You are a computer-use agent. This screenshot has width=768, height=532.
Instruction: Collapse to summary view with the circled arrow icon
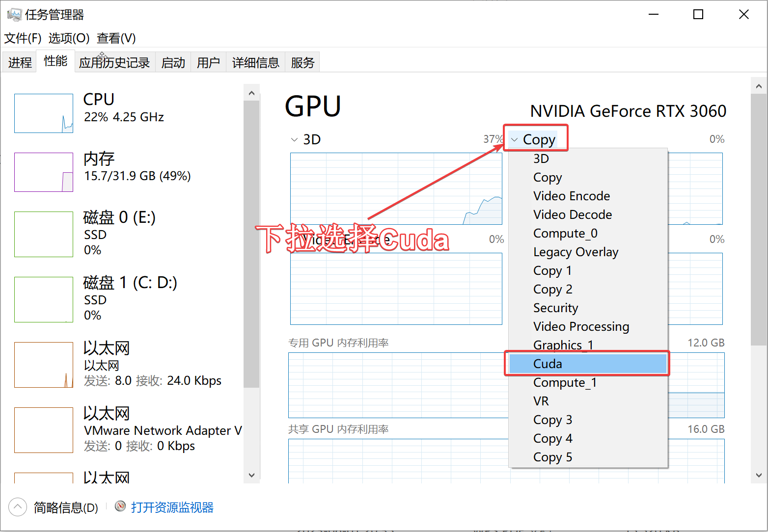pos(18,507)
